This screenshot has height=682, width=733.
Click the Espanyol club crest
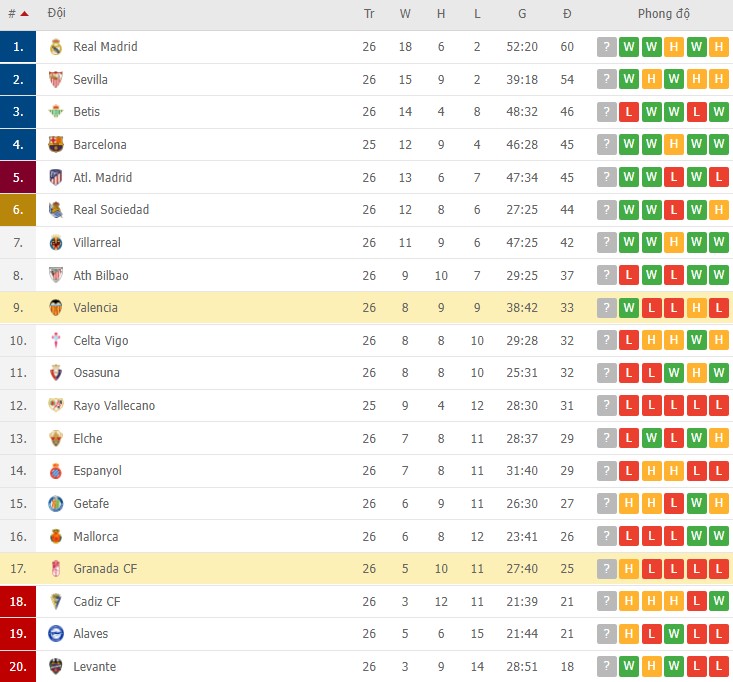click(x=56, y=471)
